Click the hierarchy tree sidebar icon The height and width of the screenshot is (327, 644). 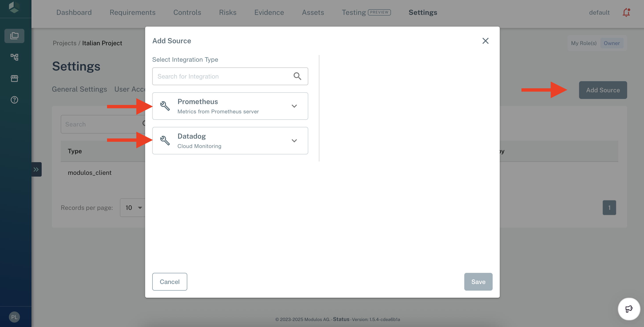14,57
